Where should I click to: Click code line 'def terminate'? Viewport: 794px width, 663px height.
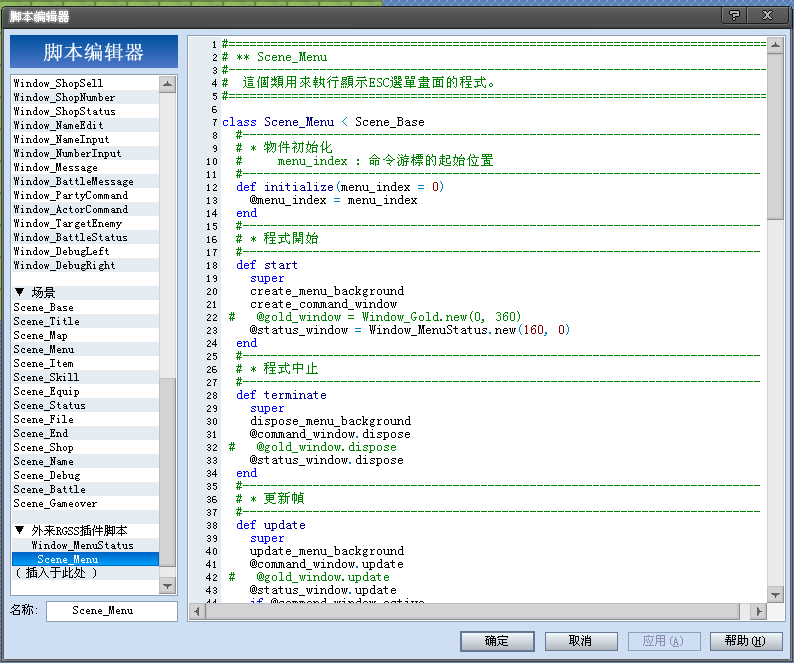281,395
